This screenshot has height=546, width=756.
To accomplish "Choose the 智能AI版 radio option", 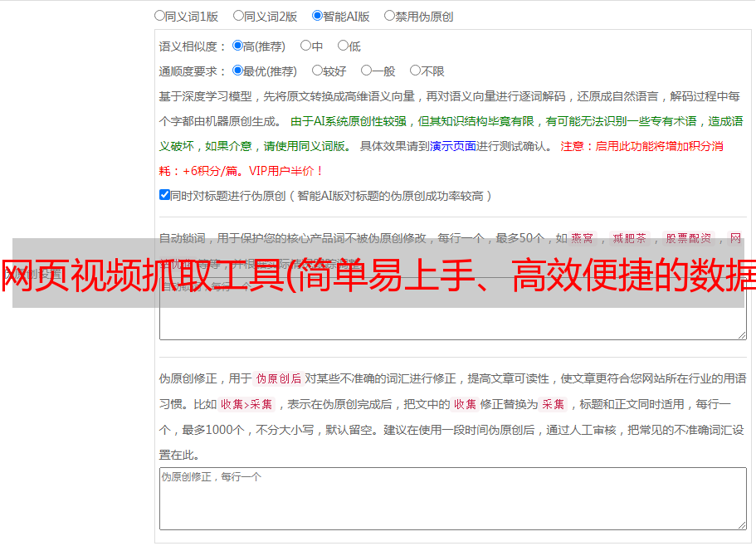I will 317,16.
